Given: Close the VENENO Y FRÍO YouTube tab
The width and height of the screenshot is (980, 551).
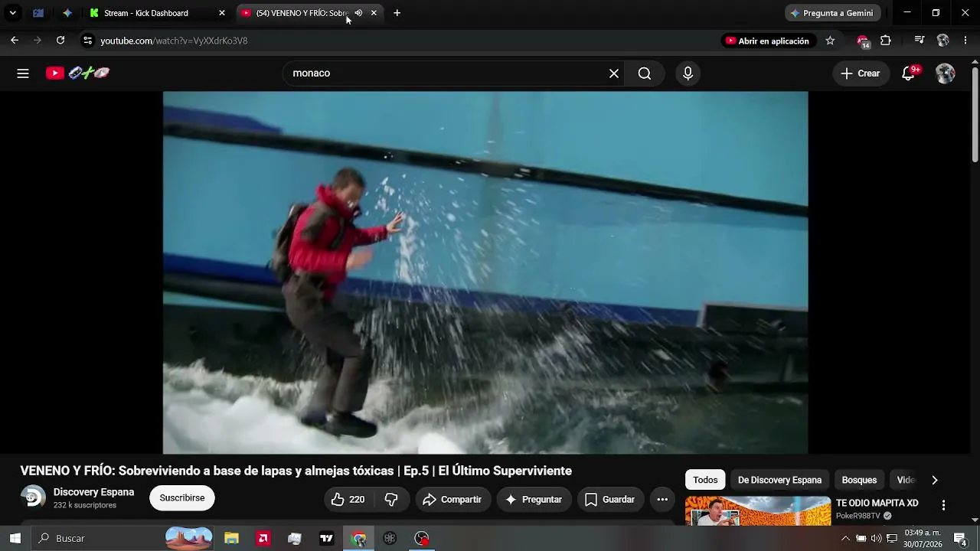Looking at the screenshot, I should point(374,13).
